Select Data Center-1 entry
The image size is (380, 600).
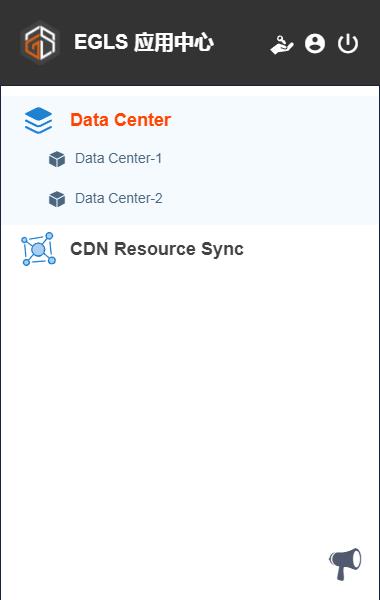119,158
